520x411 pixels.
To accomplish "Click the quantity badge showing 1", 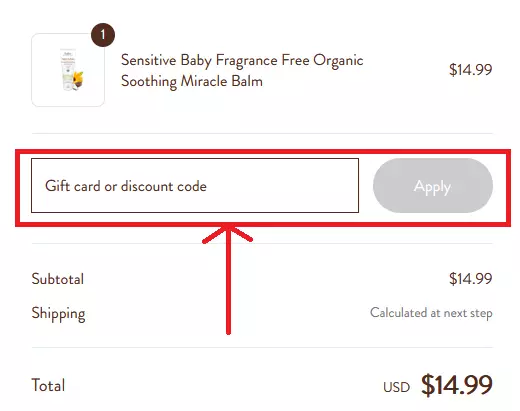I will coord(103,35).
